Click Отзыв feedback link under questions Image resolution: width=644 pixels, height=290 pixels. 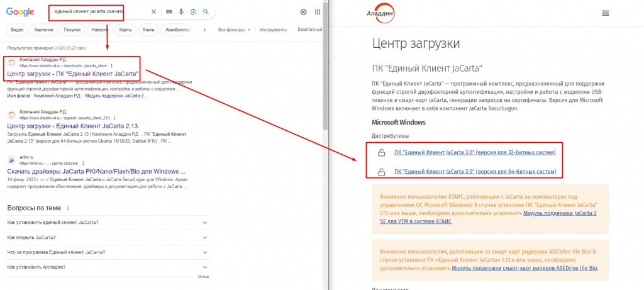(x=203, y=277)
